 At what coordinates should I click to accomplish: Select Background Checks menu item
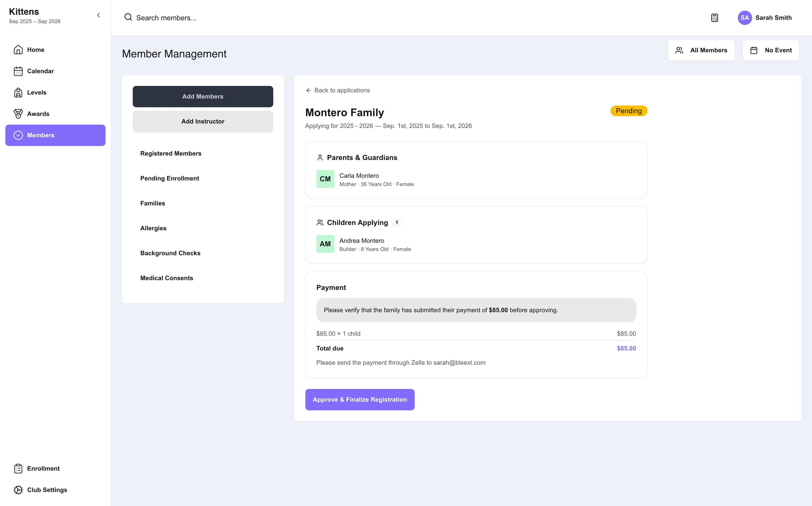tap(170, 253)
